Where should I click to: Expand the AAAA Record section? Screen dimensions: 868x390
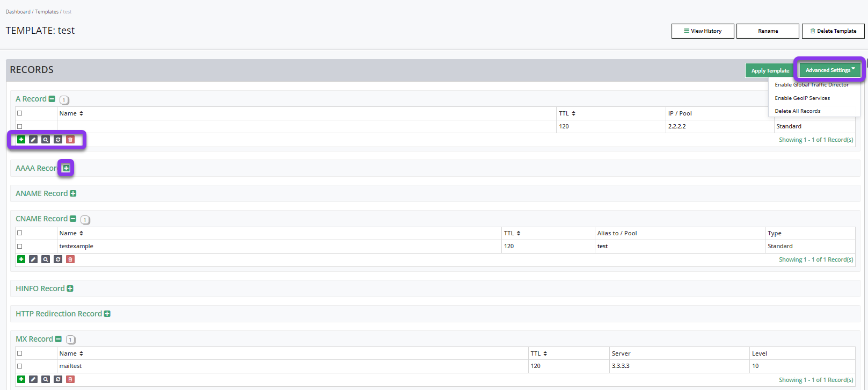tap(66, 168)
